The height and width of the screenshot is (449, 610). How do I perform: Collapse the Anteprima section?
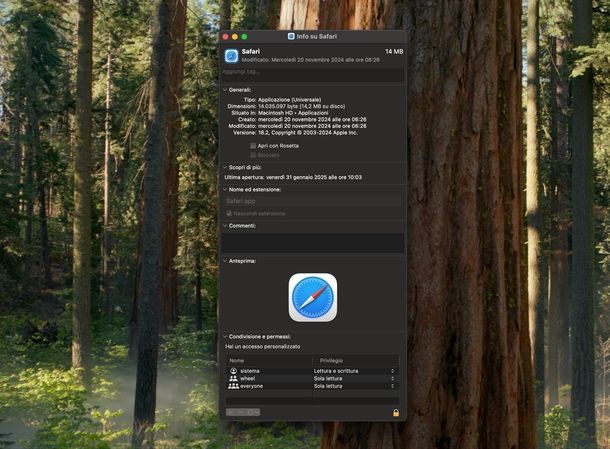pyautogui.click(x=225, y=261)
